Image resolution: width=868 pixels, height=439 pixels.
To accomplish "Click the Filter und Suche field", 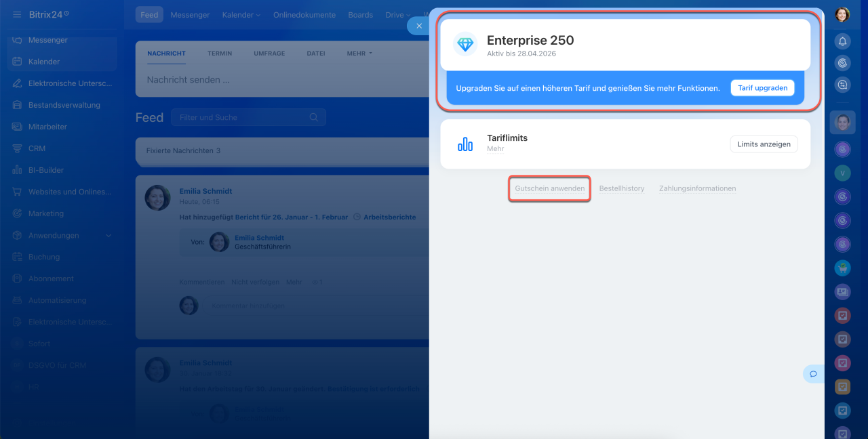I will tap(248, 117).
